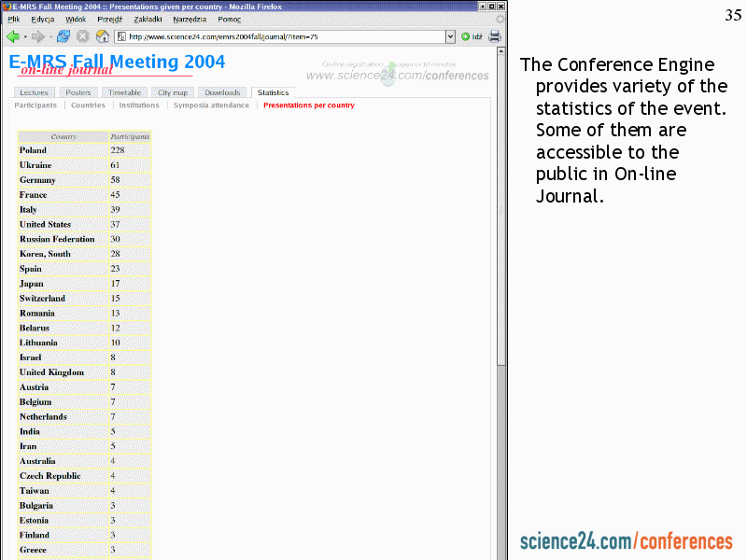The width and height of the screenshot is (747, 560).
Task: Open the Forward button history dropdown
Action: pos(49,36)
